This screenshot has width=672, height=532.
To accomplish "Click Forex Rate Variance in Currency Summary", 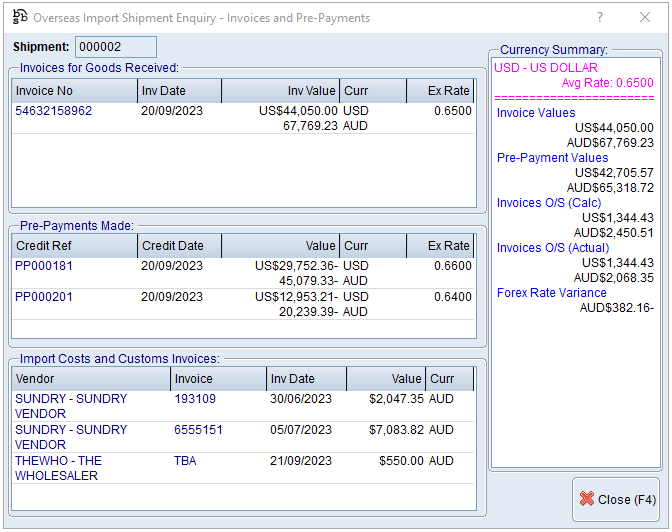I will [552, 293].
